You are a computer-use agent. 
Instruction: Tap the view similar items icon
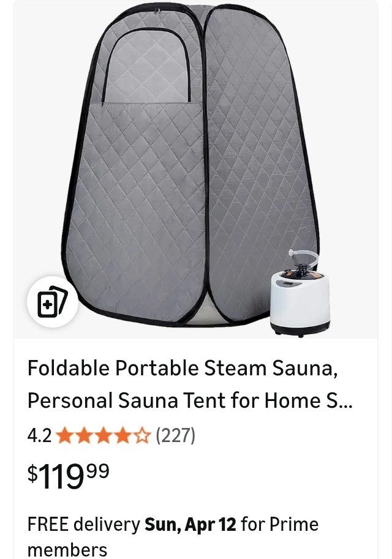pos(53,302)
